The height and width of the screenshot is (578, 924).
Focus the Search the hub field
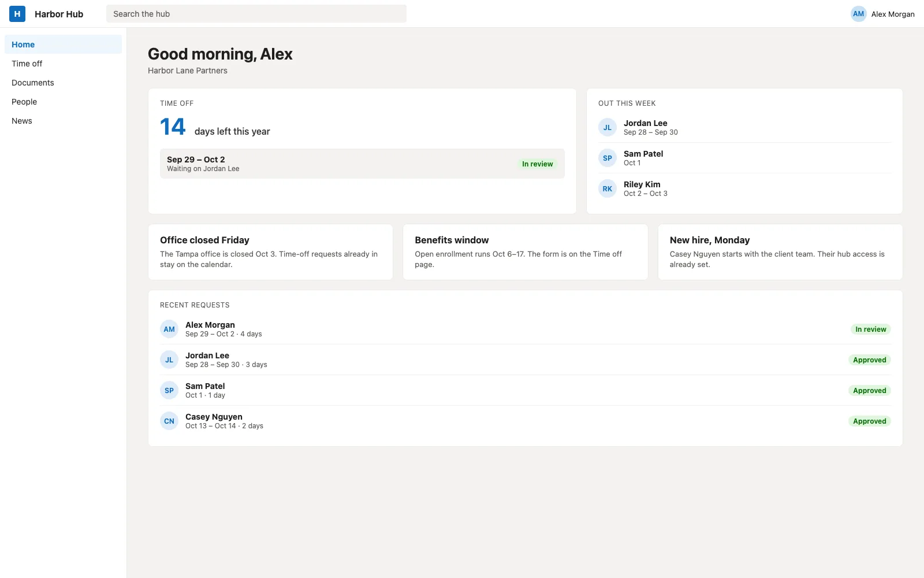point(256,14)
